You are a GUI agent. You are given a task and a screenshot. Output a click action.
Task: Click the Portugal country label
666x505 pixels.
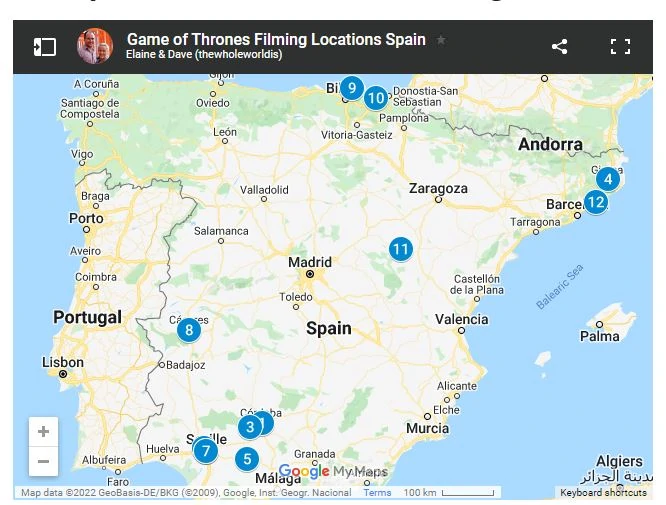tap(87, 317)
